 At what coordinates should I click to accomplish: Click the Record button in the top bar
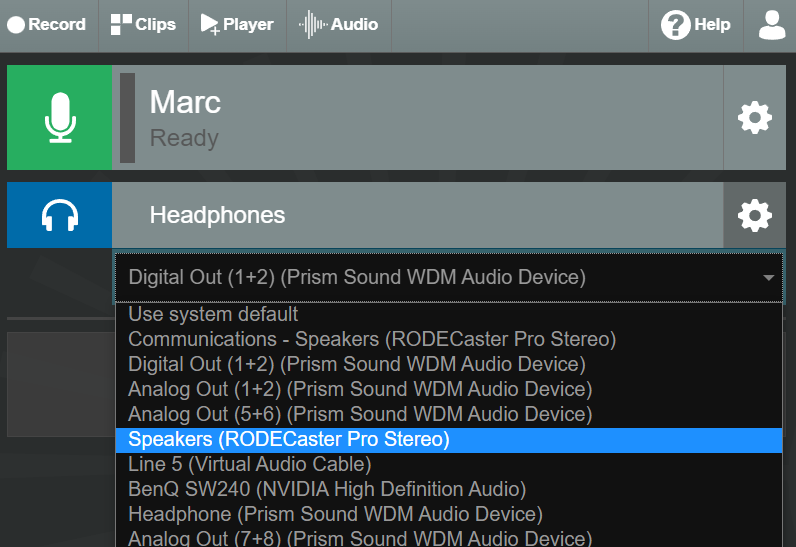click(48, 25)
